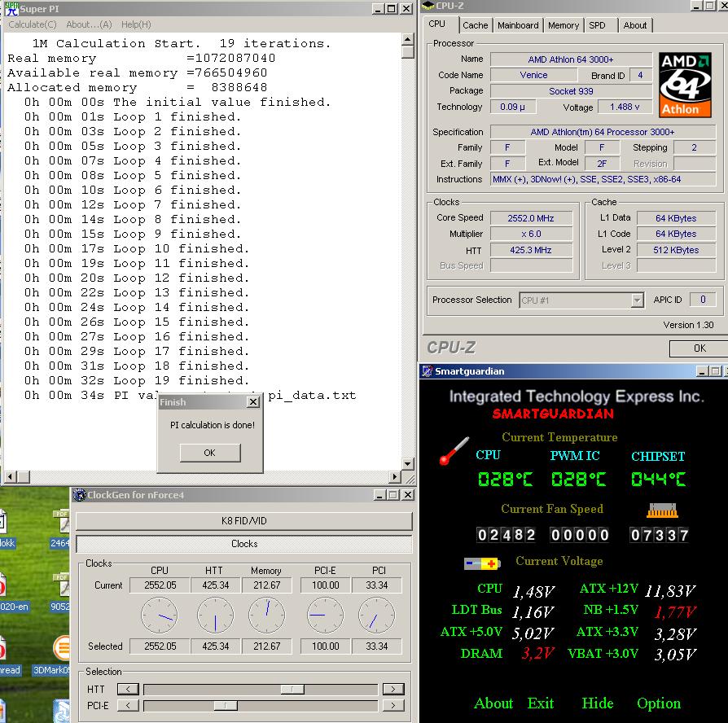The image size is (728, 723).
Task: Click the Exit link in Smartguardian
Action: pyautogui.click(x=541, y=703)
